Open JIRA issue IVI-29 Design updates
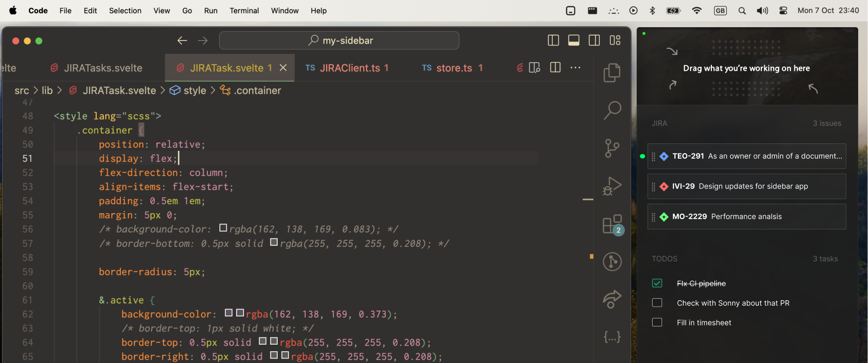The height and width of the screenshot is (363, 868). pyautogui.click(x=746, y=186)
